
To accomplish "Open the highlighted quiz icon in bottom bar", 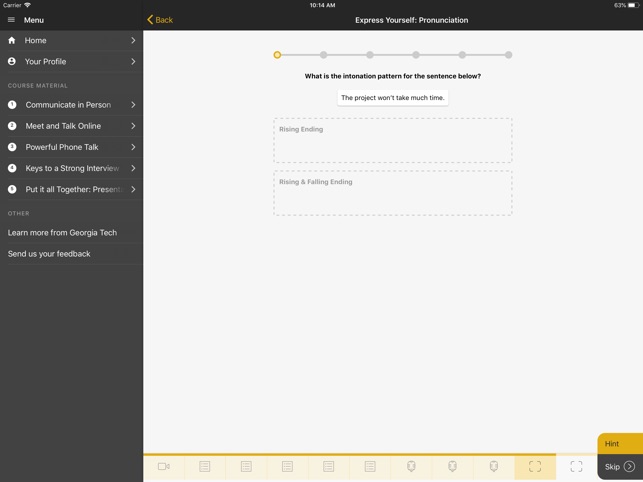I will point(535,466).
